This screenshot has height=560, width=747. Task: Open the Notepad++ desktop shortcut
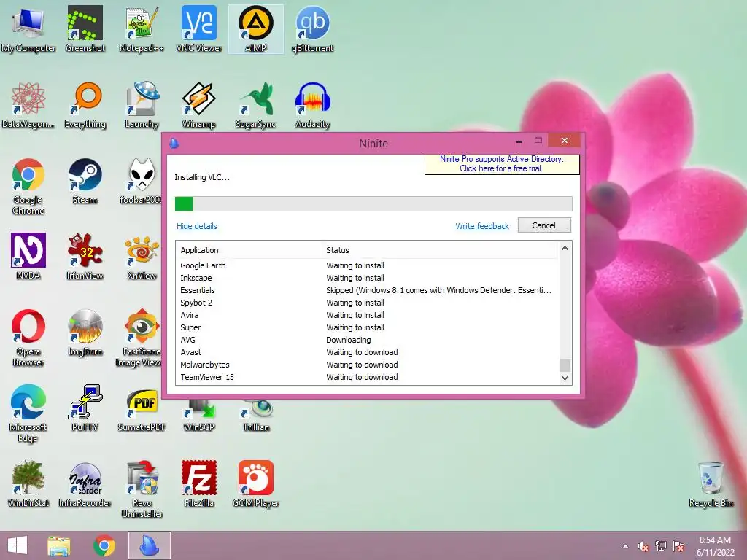pos(142,29)
